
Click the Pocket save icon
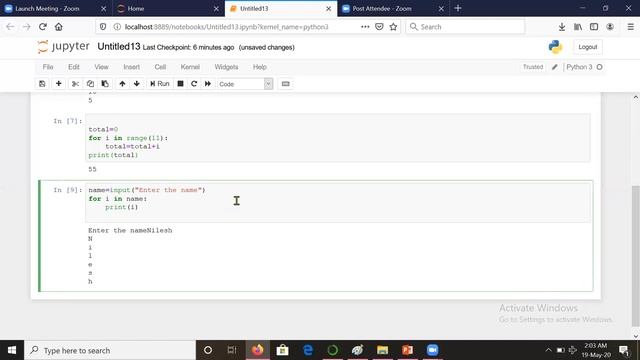[x=379, y=27]
